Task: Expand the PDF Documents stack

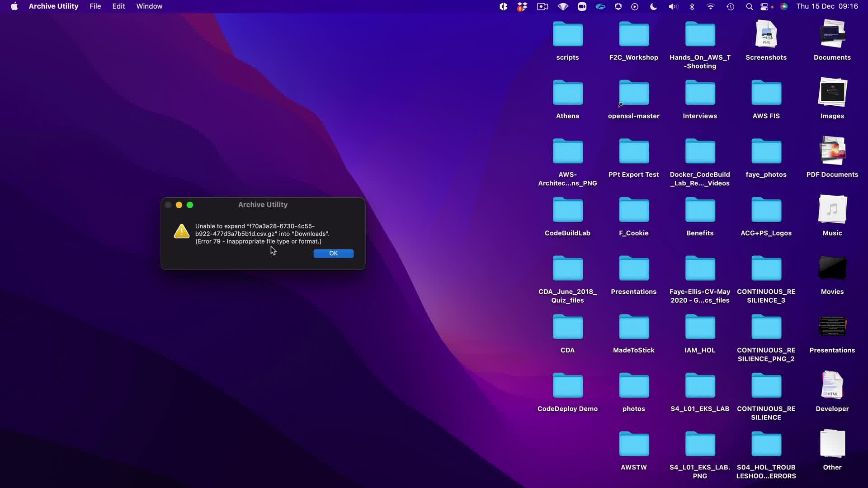Action: (x=832, y=152)
